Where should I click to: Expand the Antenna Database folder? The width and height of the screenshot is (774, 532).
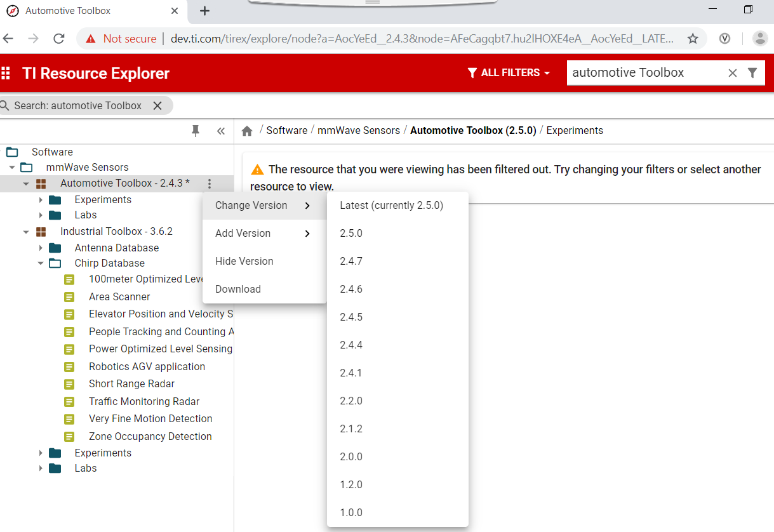click(41, 248)
